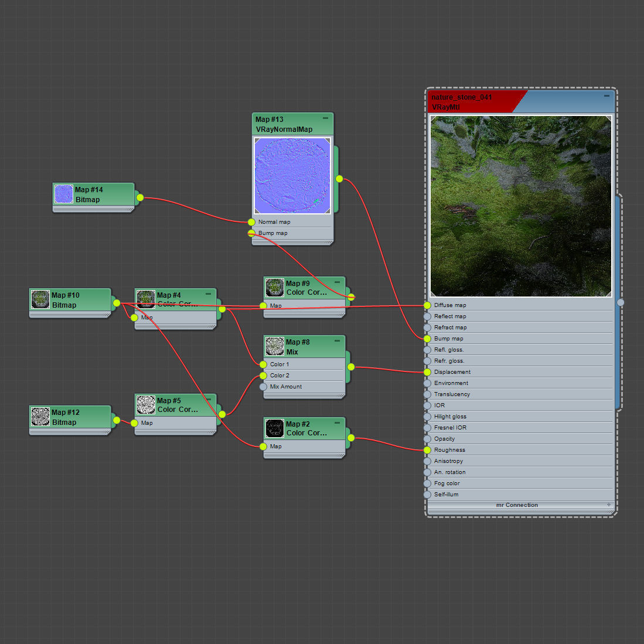The height and width of the screenshot is (644, 644).
Task: Click the Map #9 output socket
Action: pyautogui.click(x=351, y=297)
